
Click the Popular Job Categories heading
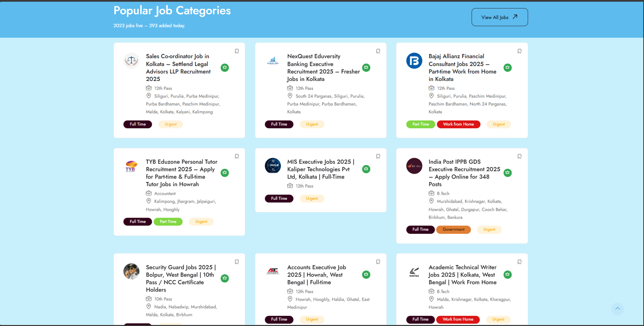172,10
